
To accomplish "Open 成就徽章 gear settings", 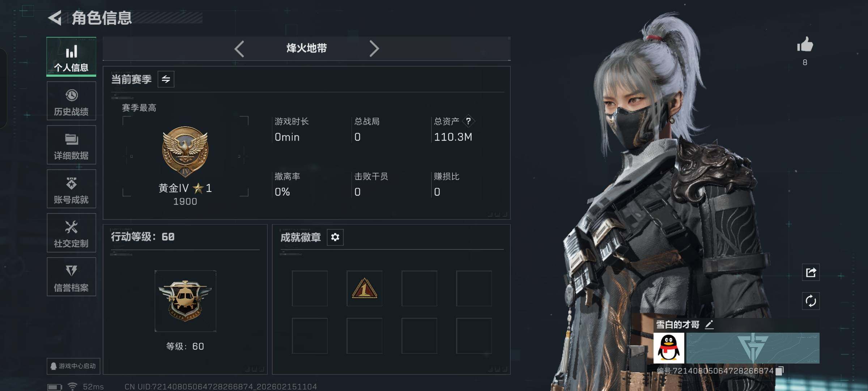I will pos(335,237).
